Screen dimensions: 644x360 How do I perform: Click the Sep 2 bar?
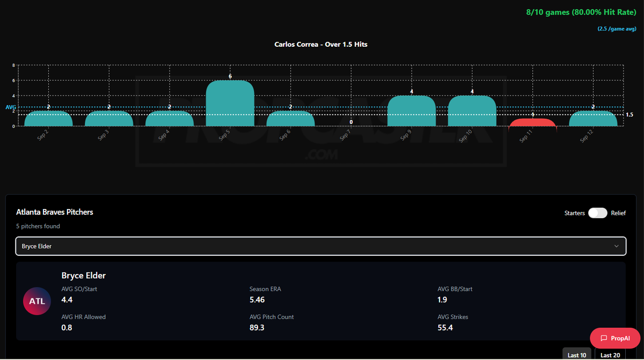click(48, 118)
